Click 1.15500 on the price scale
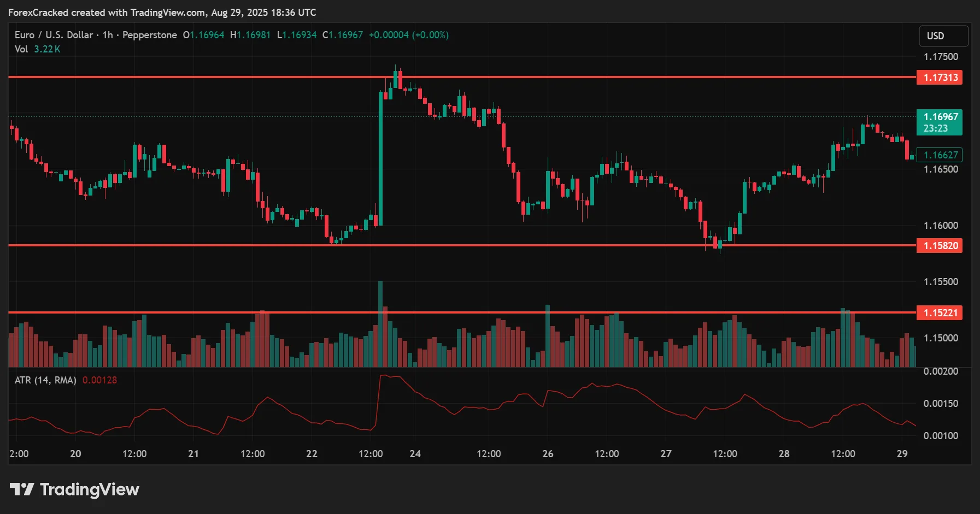The height and width of the screenshot is (514, 980). coord(941,282)
